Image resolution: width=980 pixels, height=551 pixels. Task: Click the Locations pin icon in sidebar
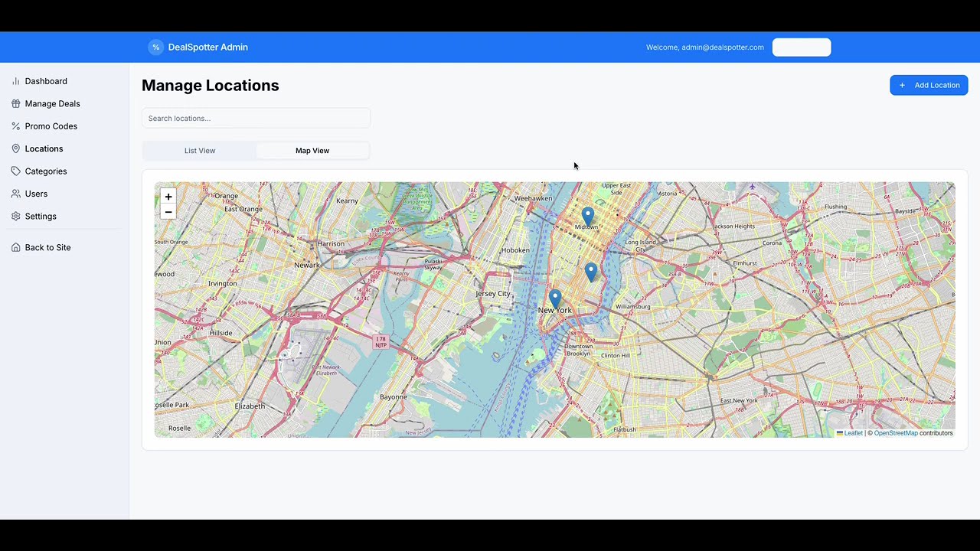15,148
